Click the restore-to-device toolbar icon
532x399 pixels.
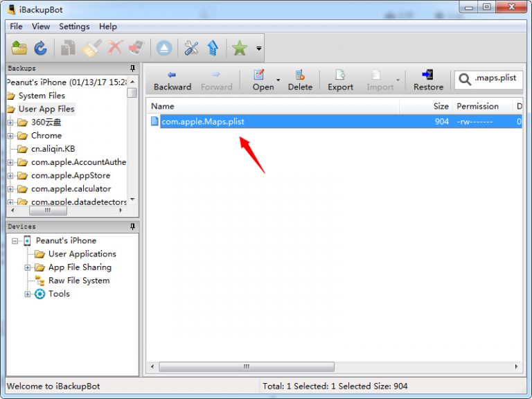pyautogui.click(x=136, y=48)
